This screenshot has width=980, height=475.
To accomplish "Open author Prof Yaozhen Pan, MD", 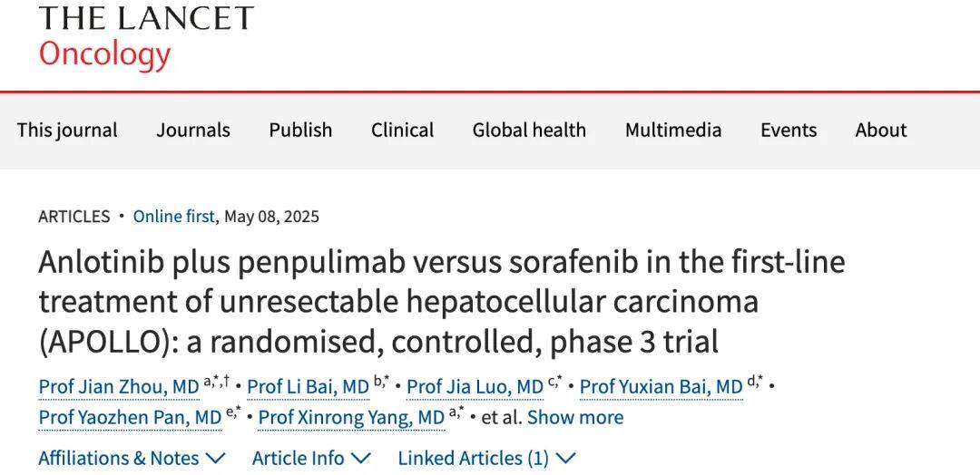I will point(130,417).
